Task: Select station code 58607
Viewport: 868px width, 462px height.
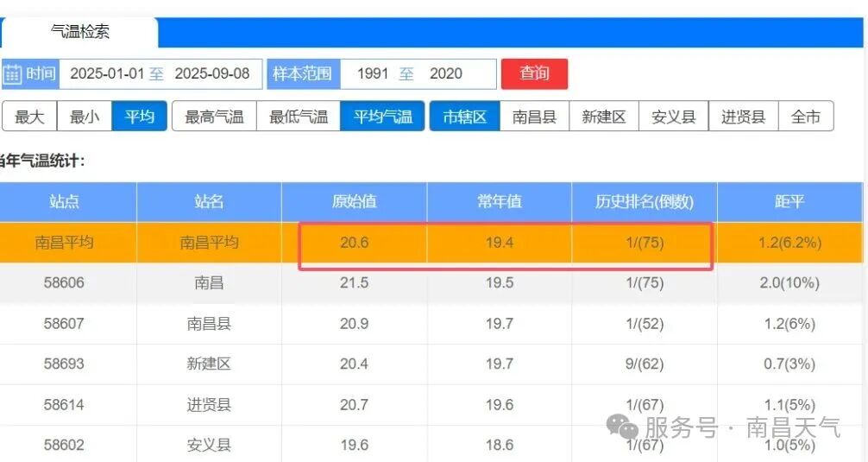Action: (64, 324)
